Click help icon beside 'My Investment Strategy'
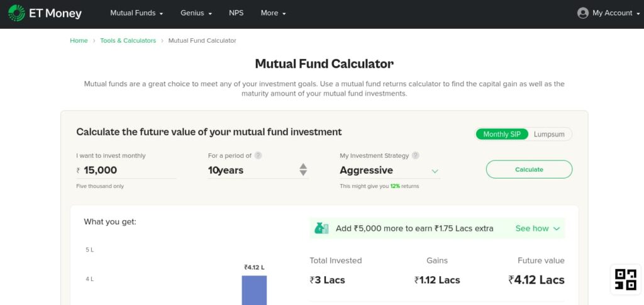 pyautogui.click(x=415, y=155)
